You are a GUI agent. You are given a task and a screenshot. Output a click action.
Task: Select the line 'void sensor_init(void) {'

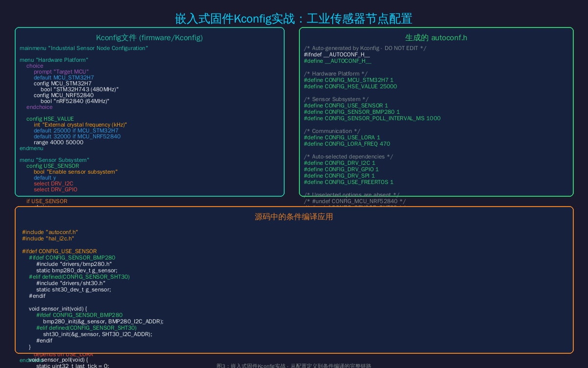tap(58, 309)
